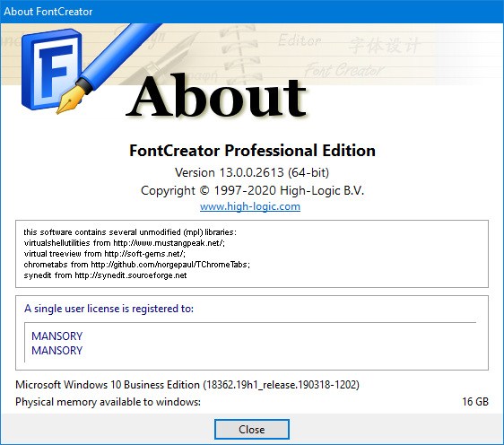
Task: Click the Close button
Action: (x=252, y=429)
